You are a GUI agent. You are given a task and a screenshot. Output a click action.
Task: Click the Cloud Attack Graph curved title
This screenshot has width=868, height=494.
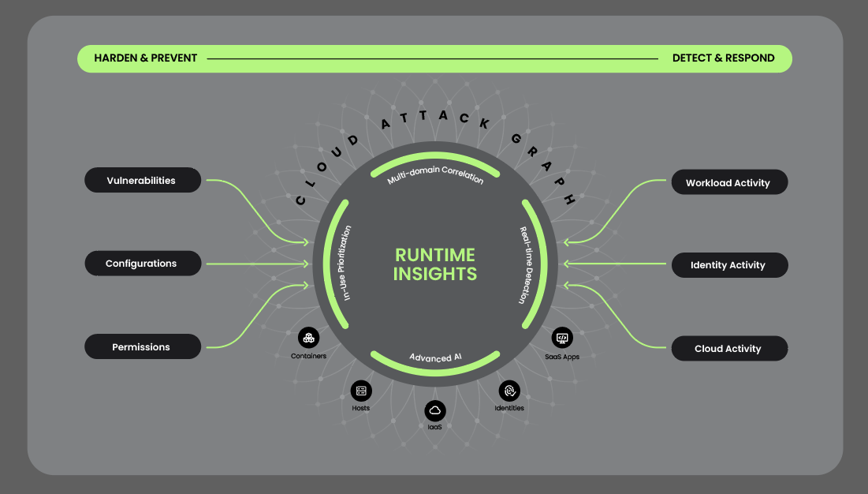(435, 118)
